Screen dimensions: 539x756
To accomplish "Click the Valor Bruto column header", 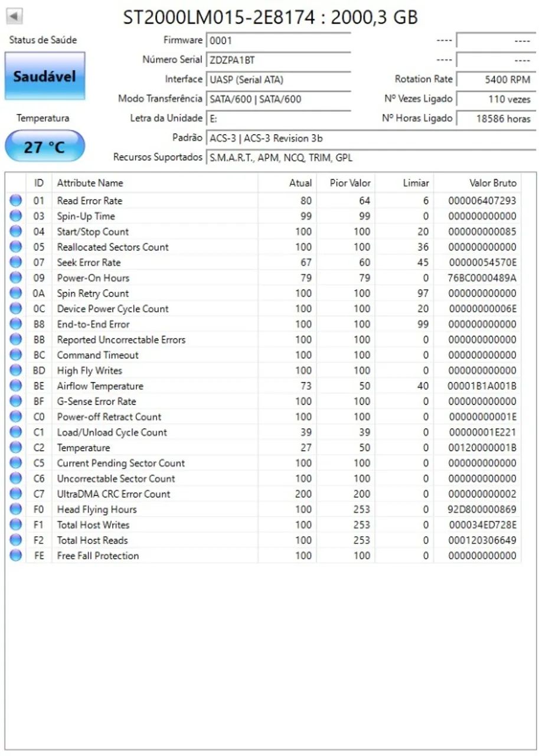I will click(x=478, y=183).
